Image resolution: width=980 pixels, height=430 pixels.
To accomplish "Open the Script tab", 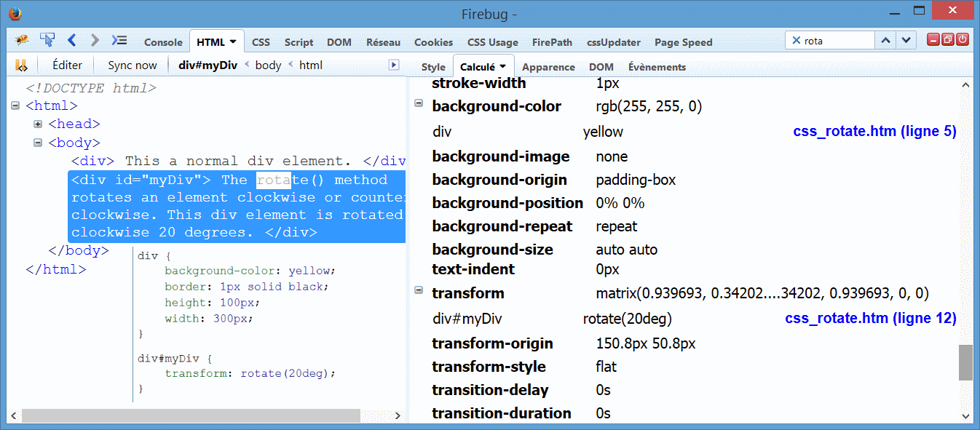I will (299, 42).
